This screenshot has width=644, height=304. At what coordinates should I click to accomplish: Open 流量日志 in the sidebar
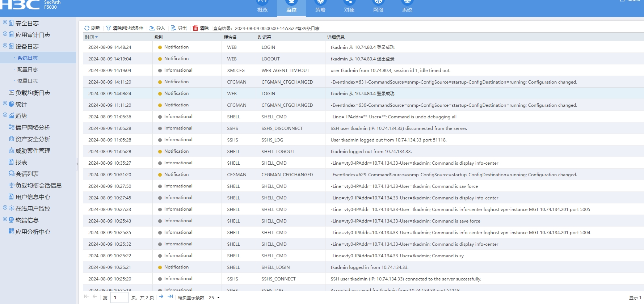tap(28, 81)
